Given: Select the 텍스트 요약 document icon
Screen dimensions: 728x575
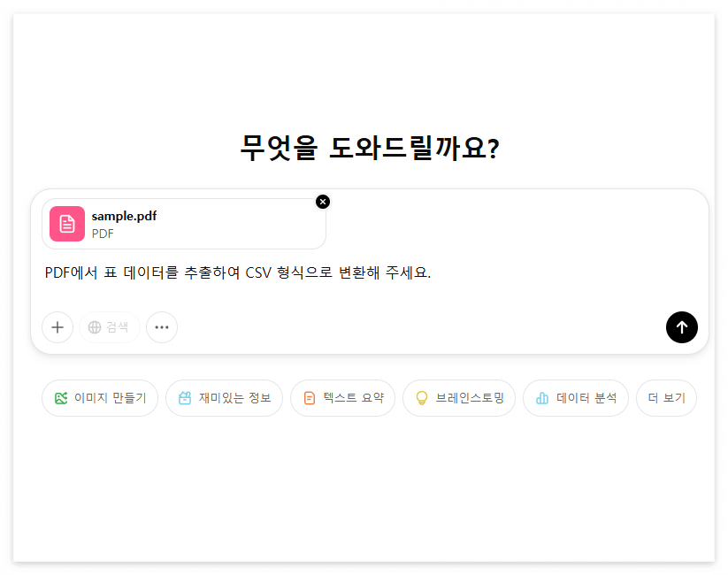Looking at the screenshot, I should coord(307,398).
